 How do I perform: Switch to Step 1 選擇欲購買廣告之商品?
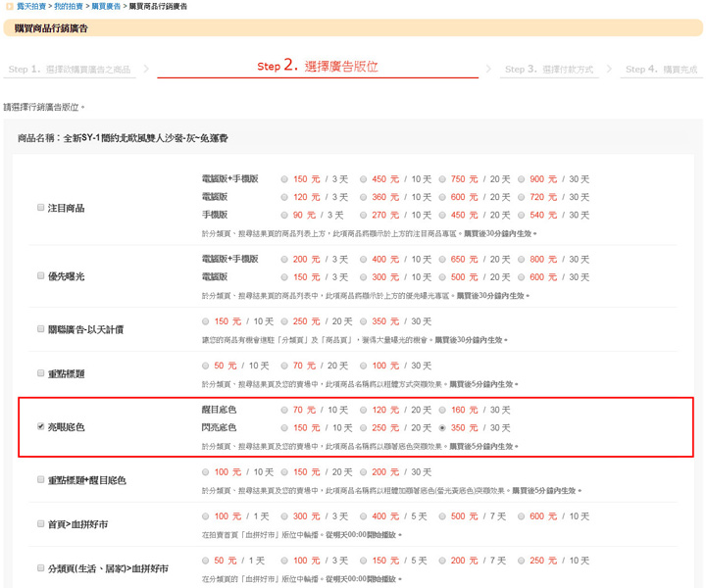tap(69, 70)
